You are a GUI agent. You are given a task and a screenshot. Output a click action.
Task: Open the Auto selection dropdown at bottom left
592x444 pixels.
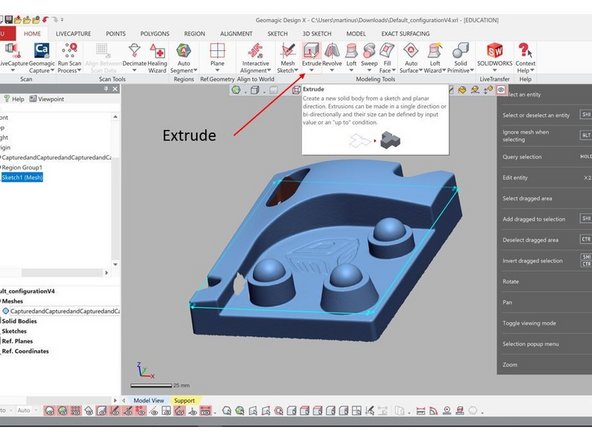[27, 410]
